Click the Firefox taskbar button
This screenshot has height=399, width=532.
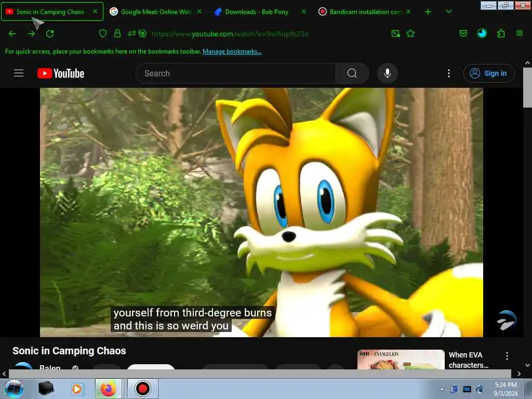[x=109, y=389]
